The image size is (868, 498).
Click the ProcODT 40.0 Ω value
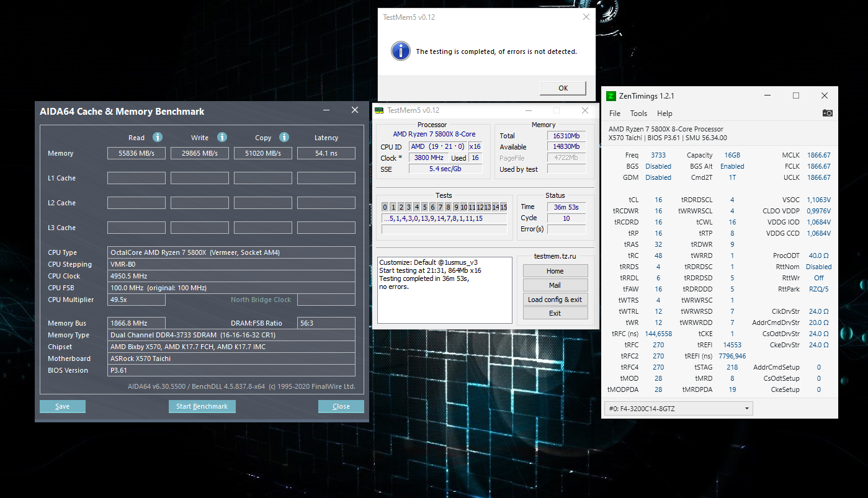pos(818,256)
